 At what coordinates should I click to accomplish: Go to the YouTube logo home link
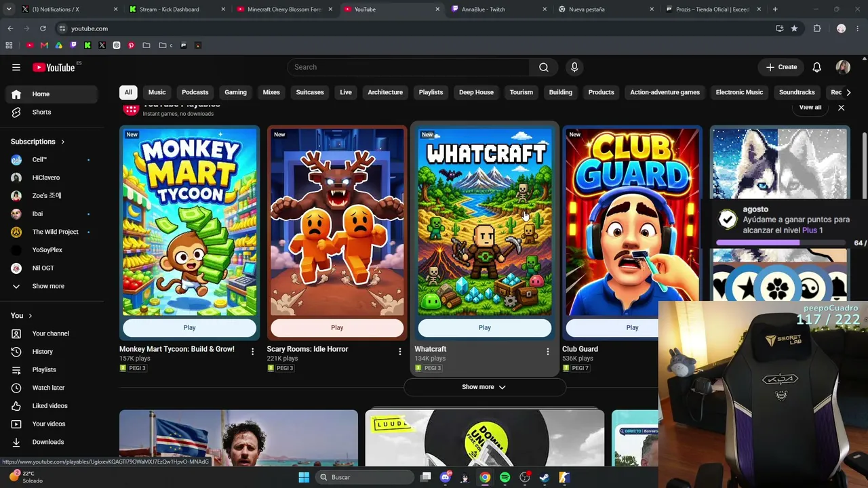point(54,67)
